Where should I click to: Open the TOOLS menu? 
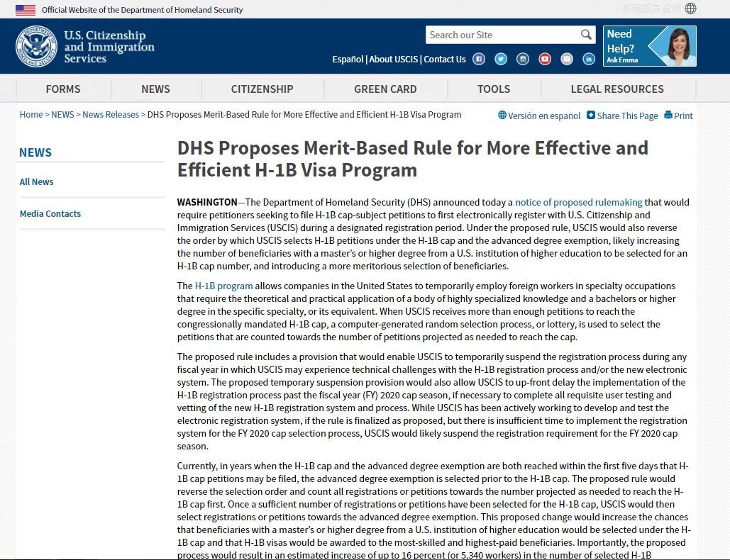point(494,89)
